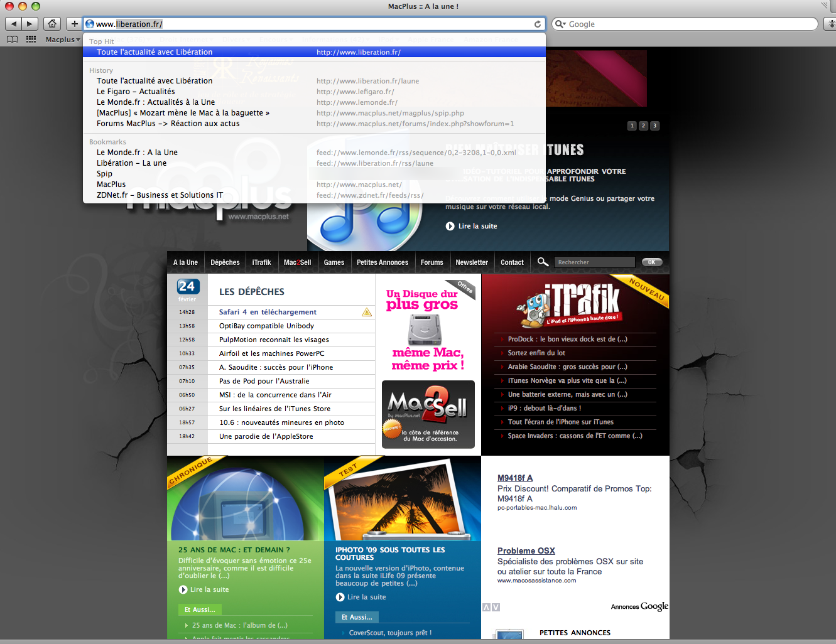
Task: Choose the Spip bookmark entry
Action: pos(314,174)
